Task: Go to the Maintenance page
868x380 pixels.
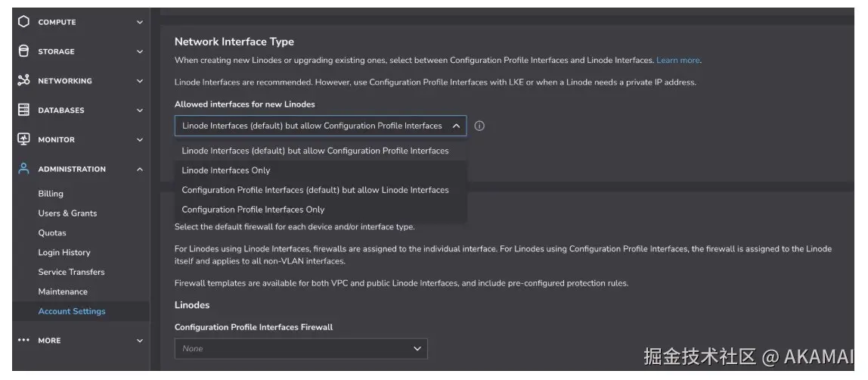Action: click(63, 291)
